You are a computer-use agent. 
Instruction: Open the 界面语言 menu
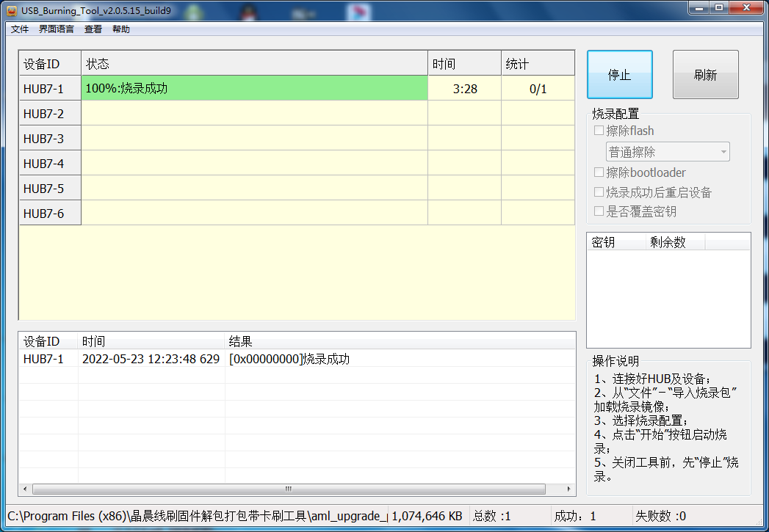(57, 29)
